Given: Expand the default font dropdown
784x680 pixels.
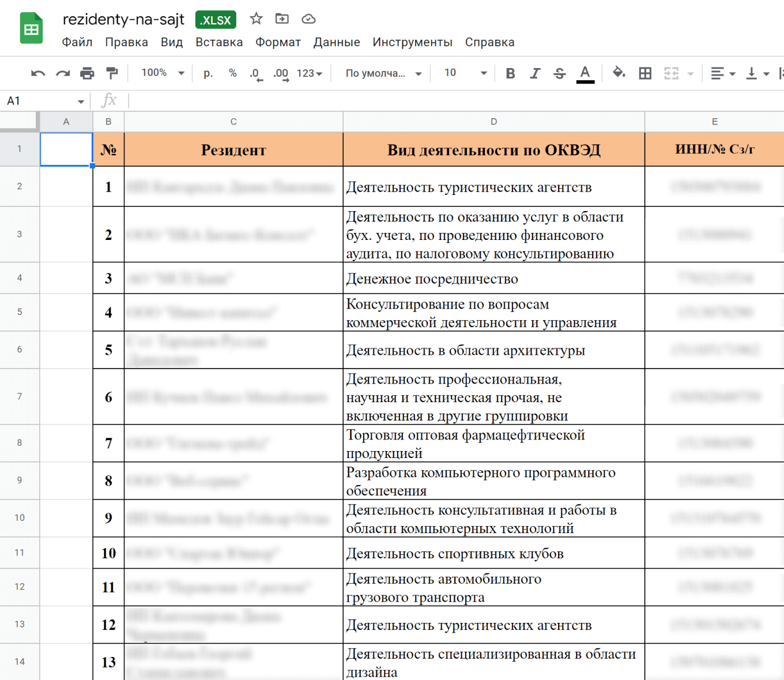Looking at the screenshot, I should pos(383,73).
